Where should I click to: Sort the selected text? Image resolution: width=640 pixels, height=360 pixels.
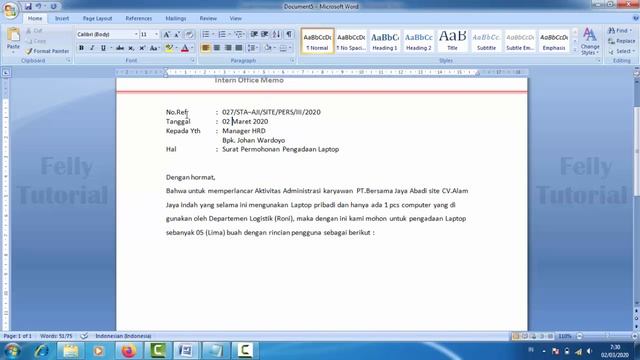pyautogui.click(x=276, y=35)
